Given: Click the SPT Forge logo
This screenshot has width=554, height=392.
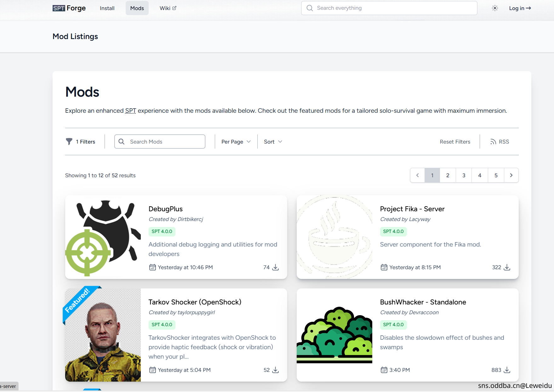Looking at the screenshot, I should 69,8.
